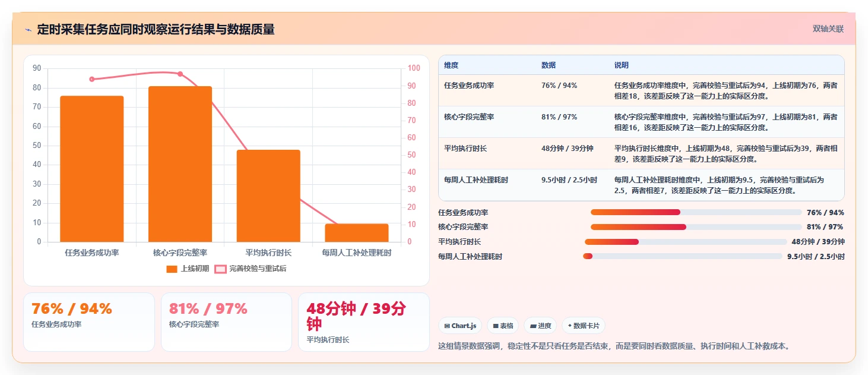This screenshot has width=868, height=375.
Task: Click the x-axis label 每周人工补处理耗时 under the chart
Action: (357, 253)
